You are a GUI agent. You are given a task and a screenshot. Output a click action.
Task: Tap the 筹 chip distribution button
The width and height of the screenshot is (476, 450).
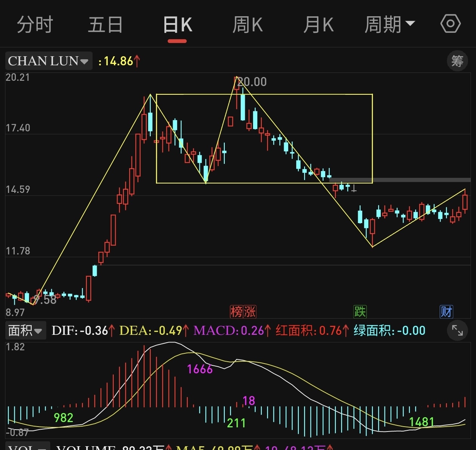(457, 61)
